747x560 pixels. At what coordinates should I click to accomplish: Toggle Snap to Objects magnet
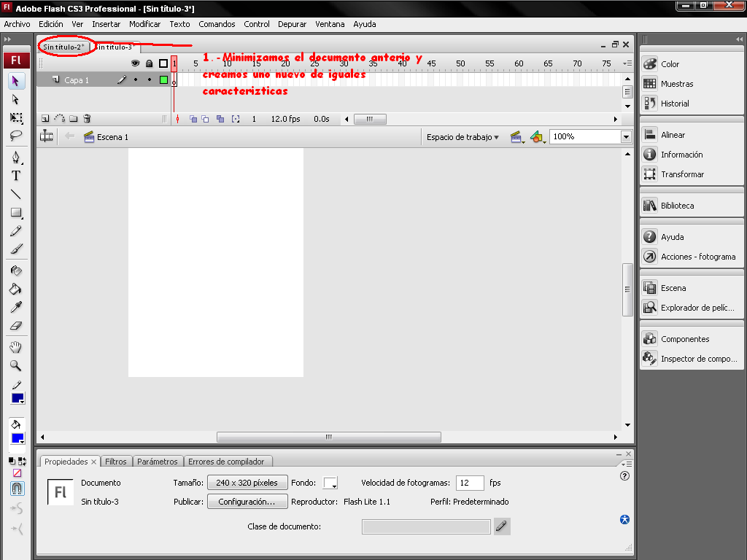tap(18, 489)
